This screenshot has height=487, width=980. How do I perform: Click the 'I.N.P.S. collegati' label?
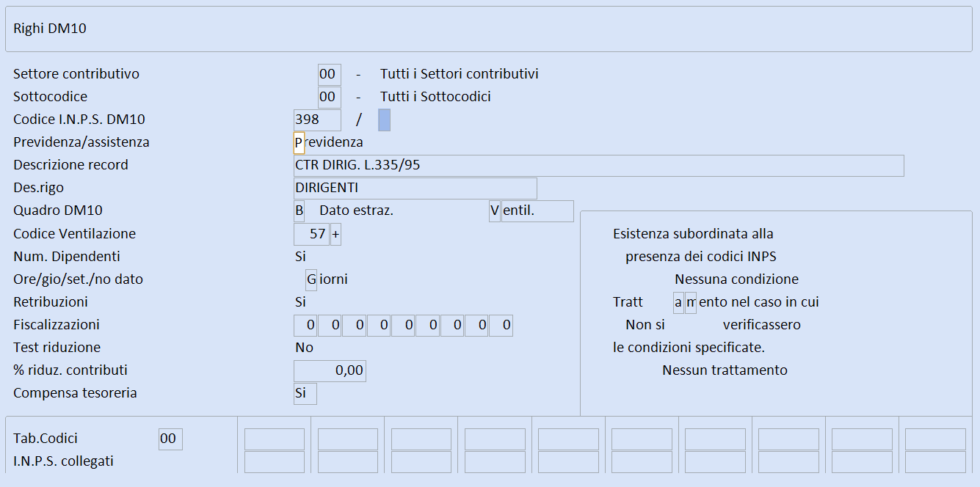tap(63, 461)
